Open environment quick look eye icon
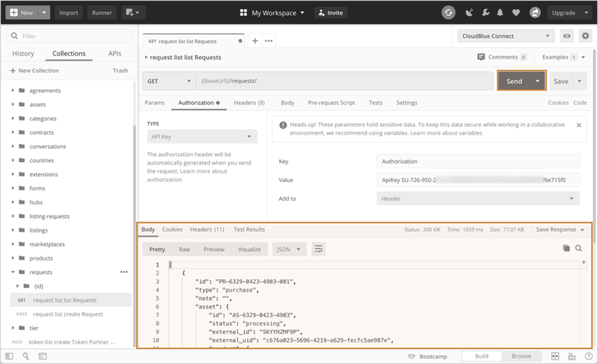The image size is (598, 364). tap(567, 36)
